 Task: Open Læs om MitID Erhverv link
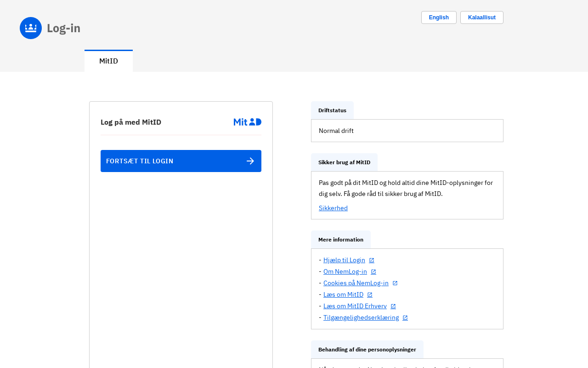pyautogui.click(x=355, y=306)
